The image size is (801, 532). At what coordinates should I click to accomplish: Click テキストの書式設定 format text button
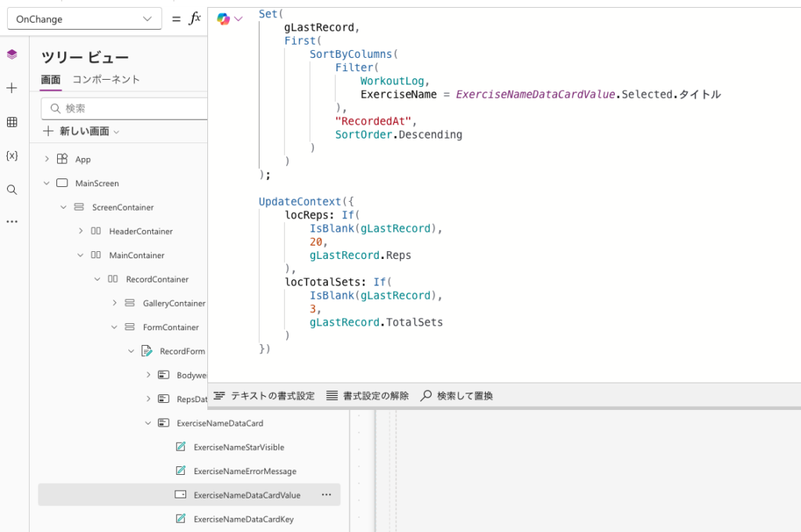(x=264, y=396)
